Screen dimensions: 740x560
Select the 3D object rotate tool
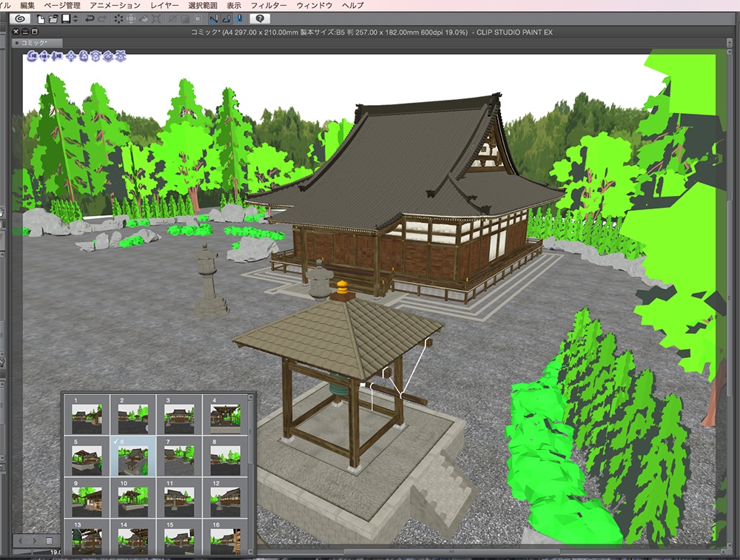84,56
